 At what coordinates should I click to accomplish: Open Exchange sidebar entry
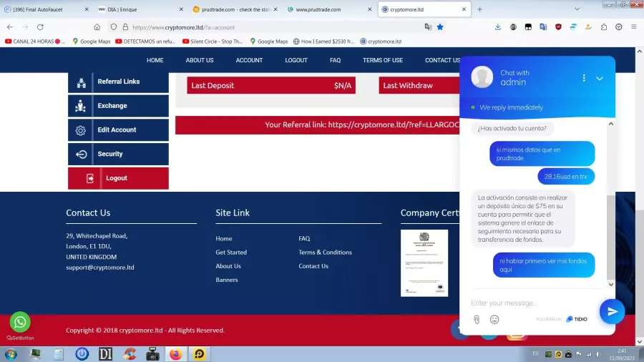tap(118, 106)
